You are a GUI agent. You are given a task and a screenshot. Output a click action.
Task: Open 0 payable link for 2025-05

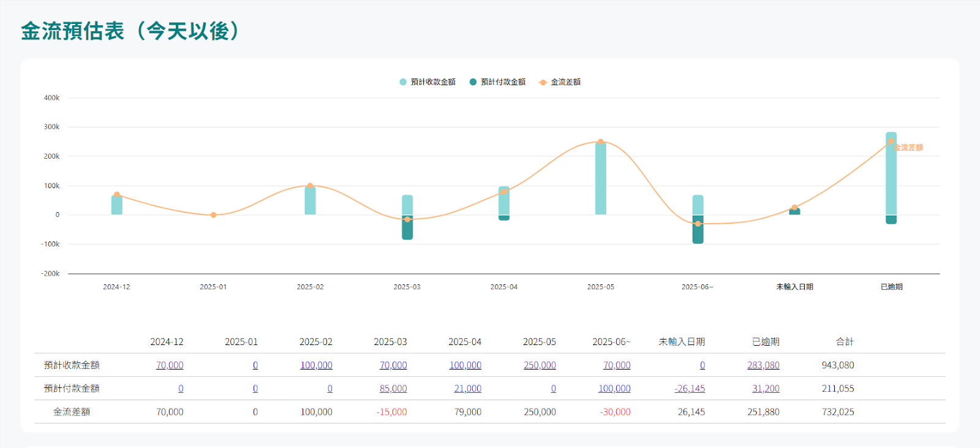click(x=554, y=389)
